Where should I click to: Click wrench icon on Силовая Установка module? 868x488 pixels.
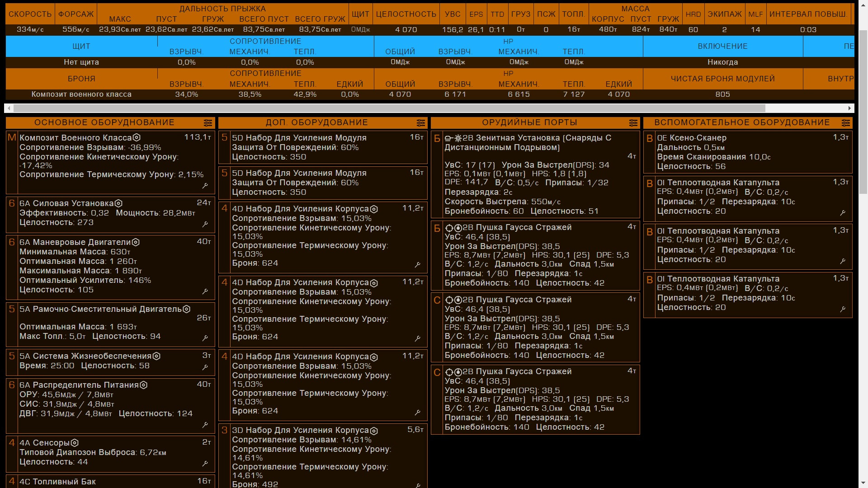pos(205,224)
